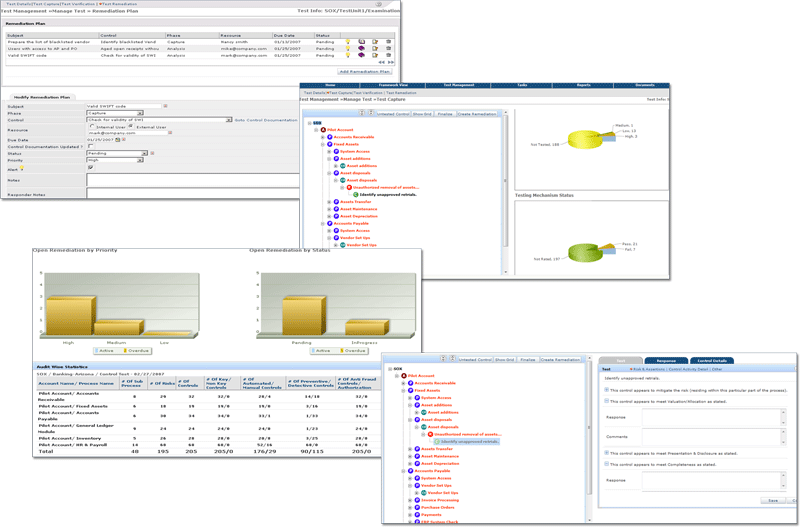Screen dimensions: 800x527
Task: Open the Due Date calendar picker icon
Action: coord(119,141)
